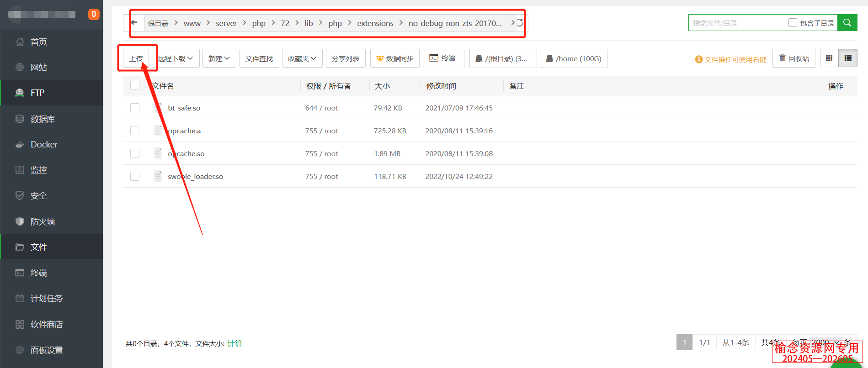Click the gear icon beside 面板设置
The image size is (868, 368).
(x=20, y=350)
